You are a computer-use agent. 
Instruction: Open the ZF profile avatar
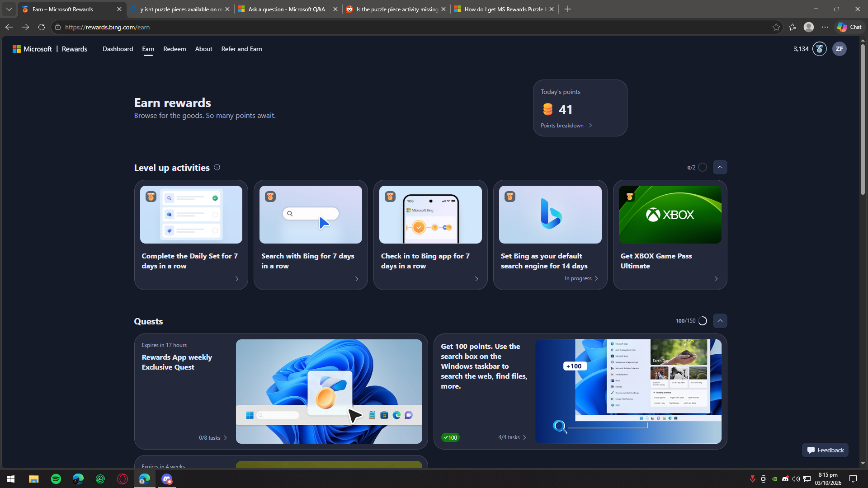point(840,49)
